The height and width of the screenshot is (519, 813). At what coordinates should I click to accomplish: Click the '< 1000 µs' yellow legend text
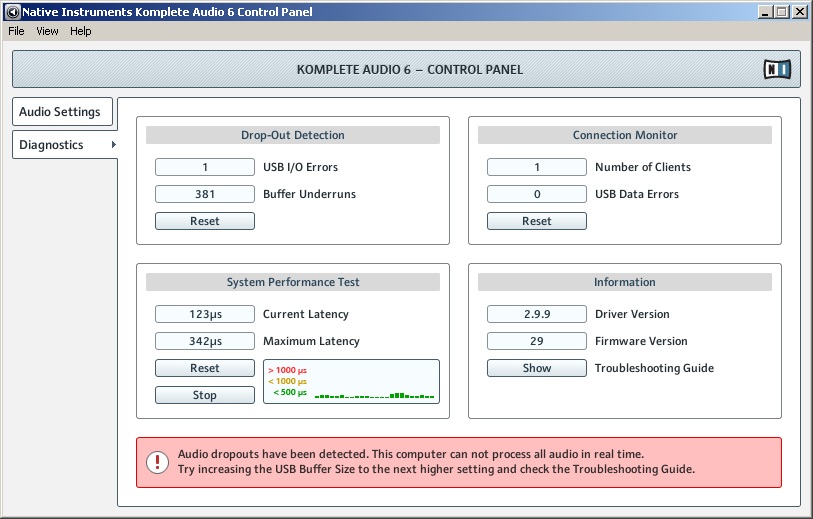pos(287,381)
